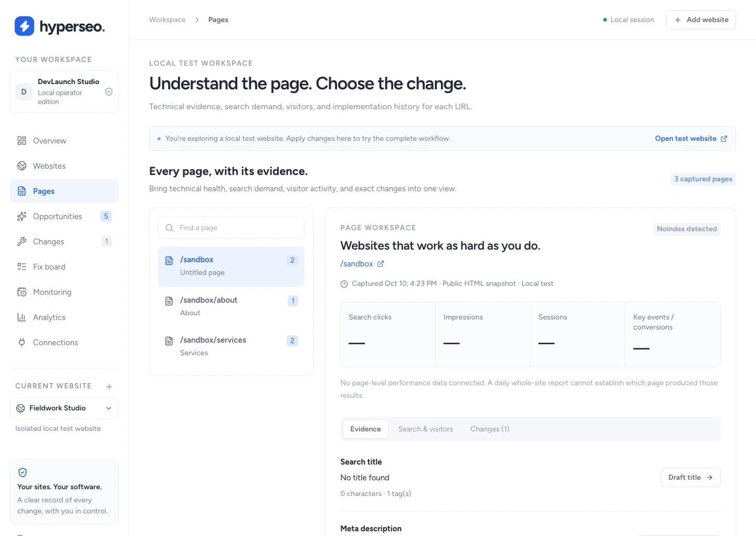Open the Changes (1) tab
This screenshot has height=536, width=756.
click(x=490, y=429)
